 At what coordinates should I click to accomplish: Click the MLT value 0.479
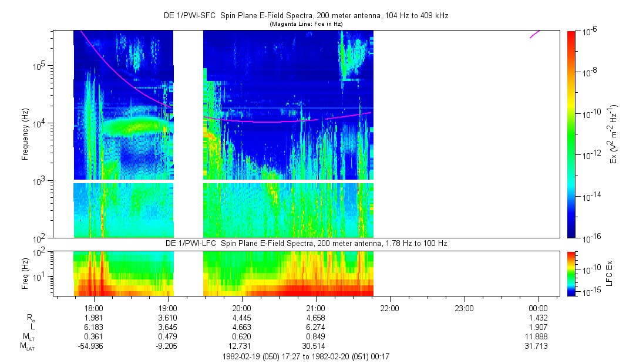(x=168, y=336)
